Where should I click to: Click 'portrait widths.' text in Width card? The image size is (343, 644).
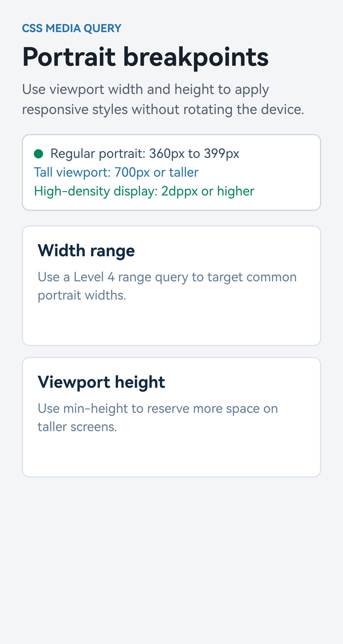click(82, 296)
